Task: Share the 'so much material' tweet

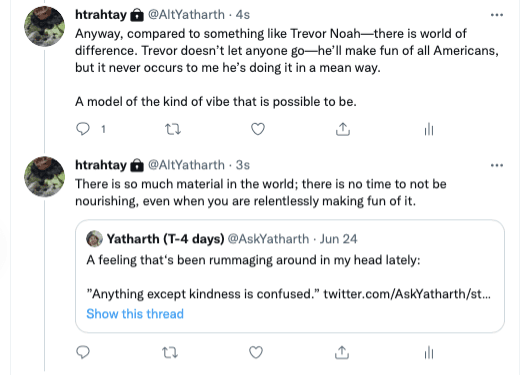Action: pyautogui.click(x=342, y=353)
